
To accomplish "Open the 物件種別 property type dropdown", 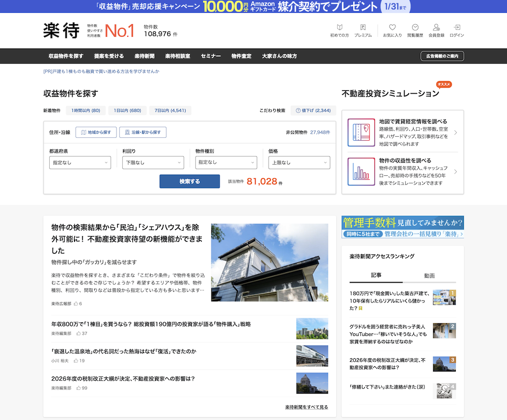I will click(x=226, y=163).
